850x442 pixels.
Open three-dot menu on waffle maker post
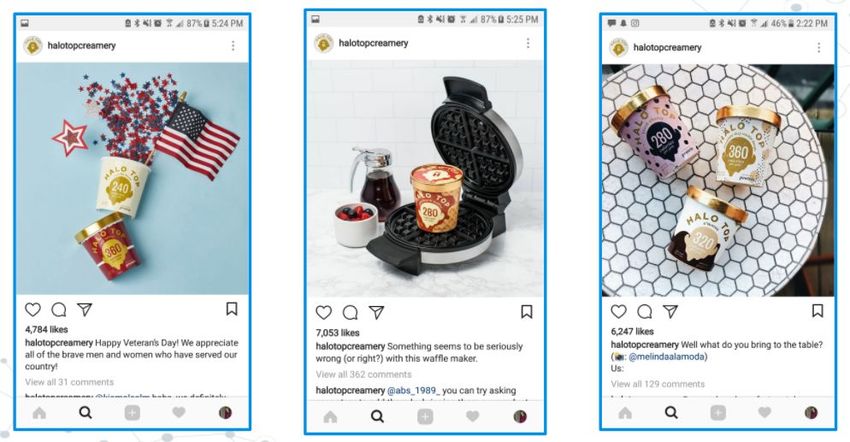[528, 43]
